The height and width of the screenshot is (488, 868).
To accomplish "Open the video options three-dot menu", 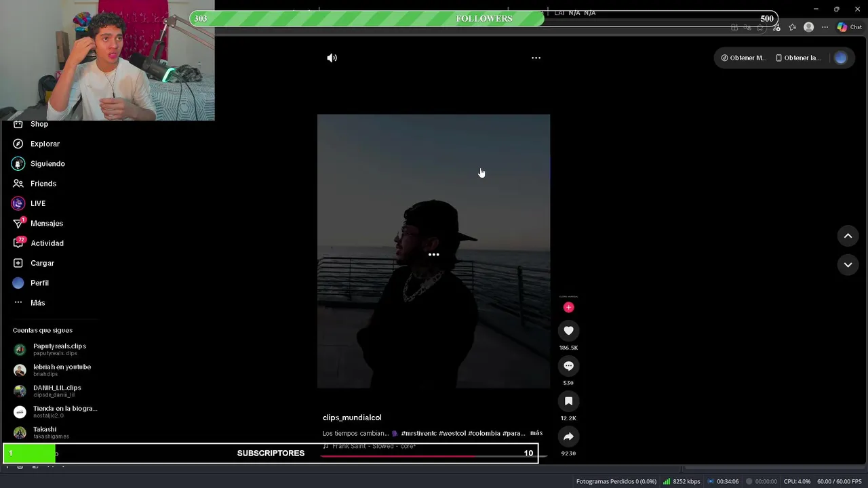I will (x=536, y=58).
